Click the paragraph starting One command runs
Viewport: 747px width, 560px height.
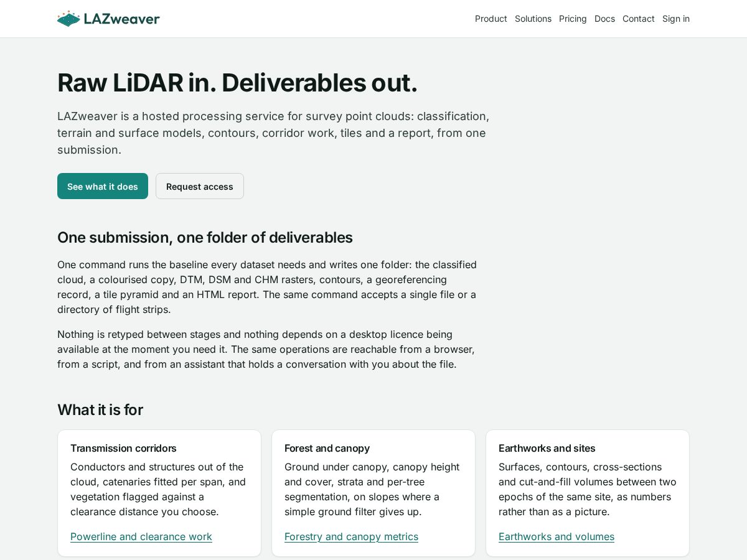(x=267, y=287)
